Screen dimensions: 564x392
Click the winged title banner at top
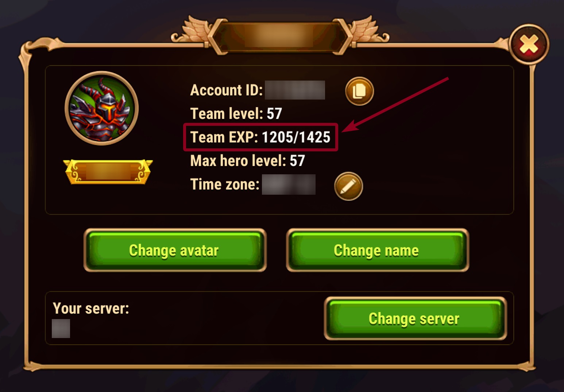[x=280, y=35]
